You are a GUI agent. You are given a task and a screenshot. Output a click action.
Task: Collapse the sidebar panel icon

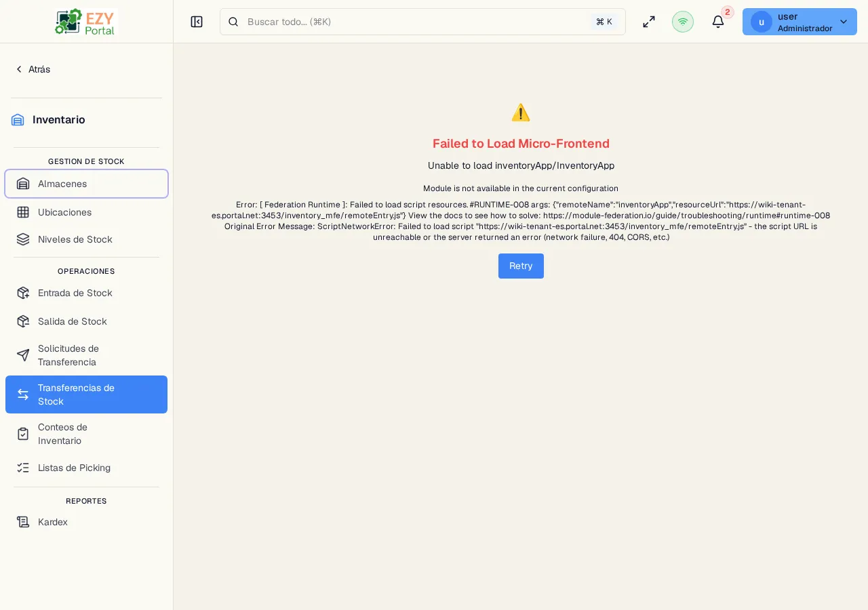pyautogui.click(x=197, y=22)
